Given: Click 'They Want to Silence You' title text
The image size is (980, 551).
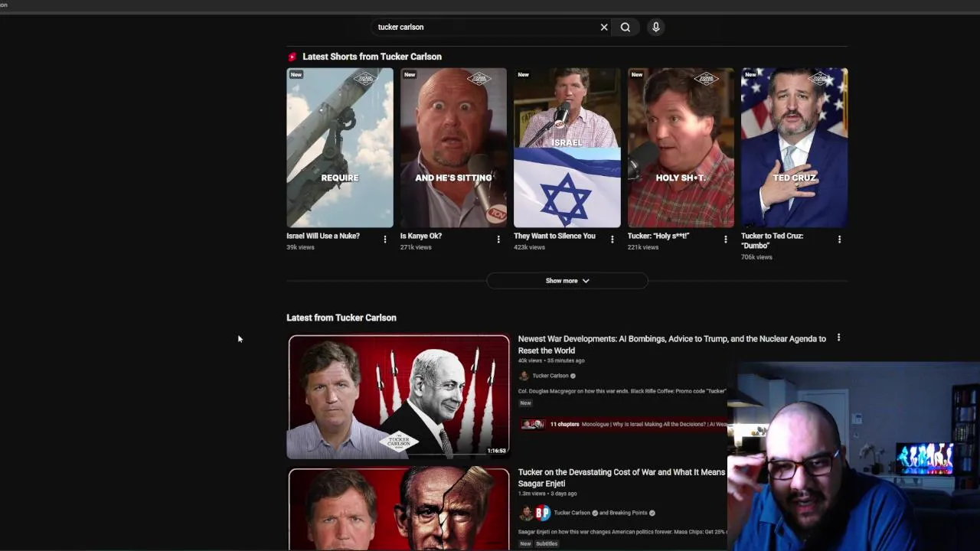Looking at the screenshot, I should (x=554, y=236).
